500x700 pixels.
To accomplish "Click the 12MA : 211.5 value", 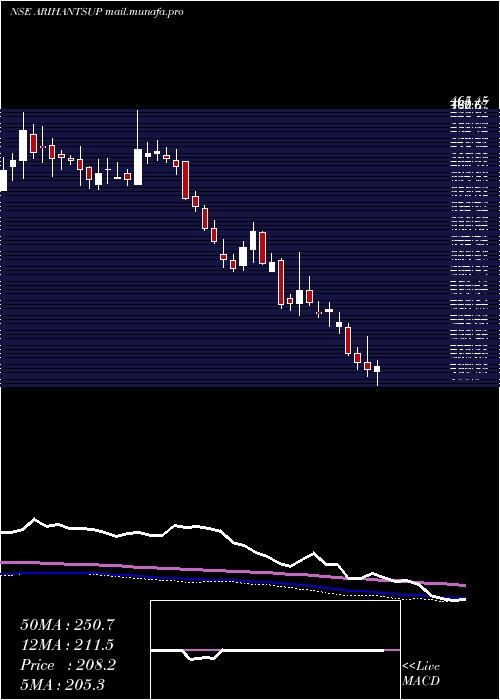I will click(67, 645).
